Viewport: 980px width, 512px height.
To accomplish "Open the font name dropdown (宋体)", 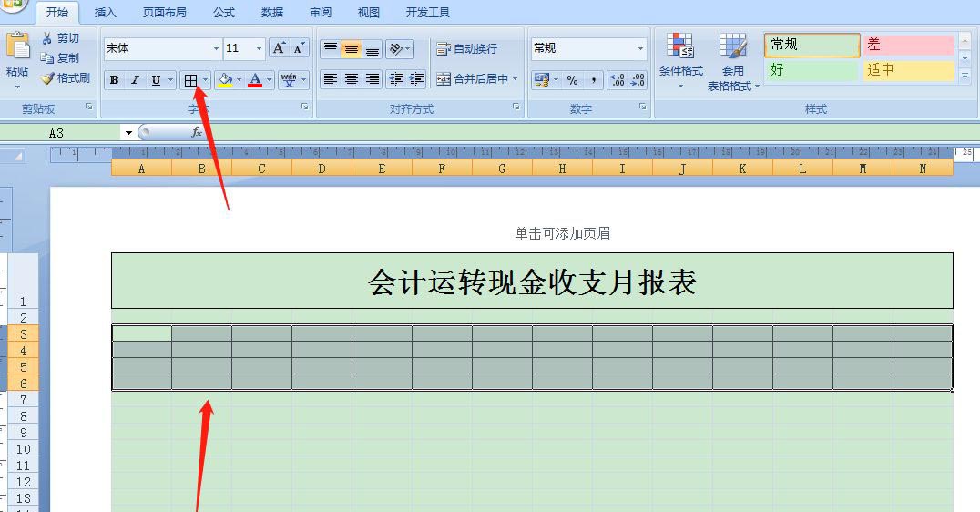I will pyautogui.click(x=216, y=48).
